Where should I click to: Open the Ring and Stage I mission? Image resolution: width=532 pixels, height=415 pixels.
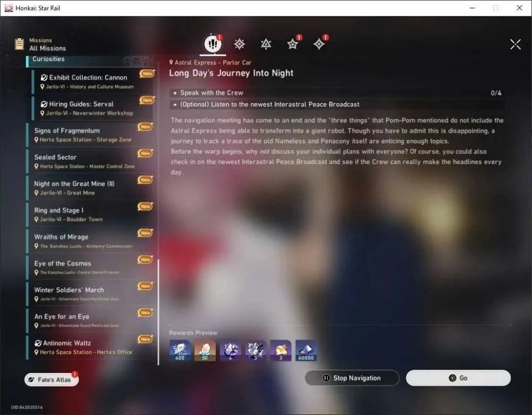click(89, 214)
